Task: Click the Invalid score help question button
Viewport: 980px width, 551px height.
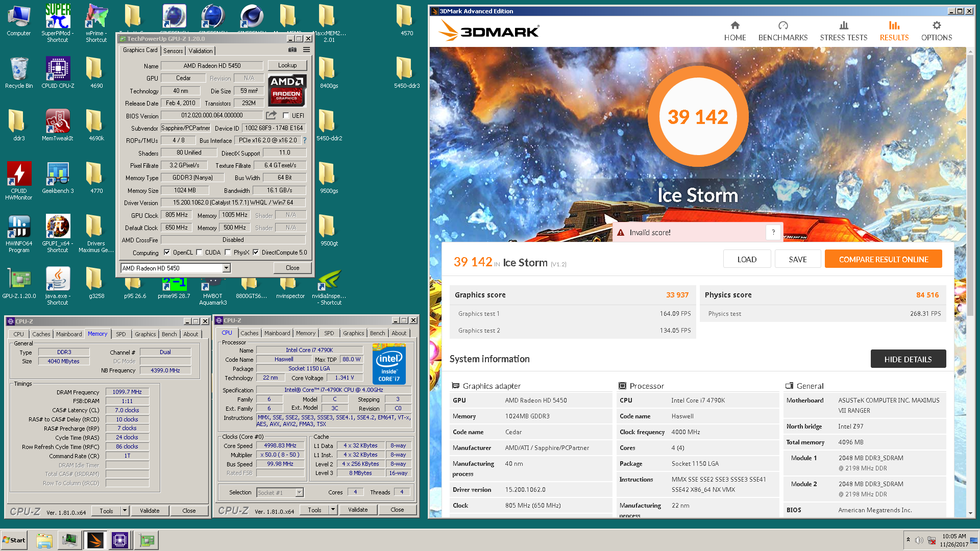Action: (773, 232)
